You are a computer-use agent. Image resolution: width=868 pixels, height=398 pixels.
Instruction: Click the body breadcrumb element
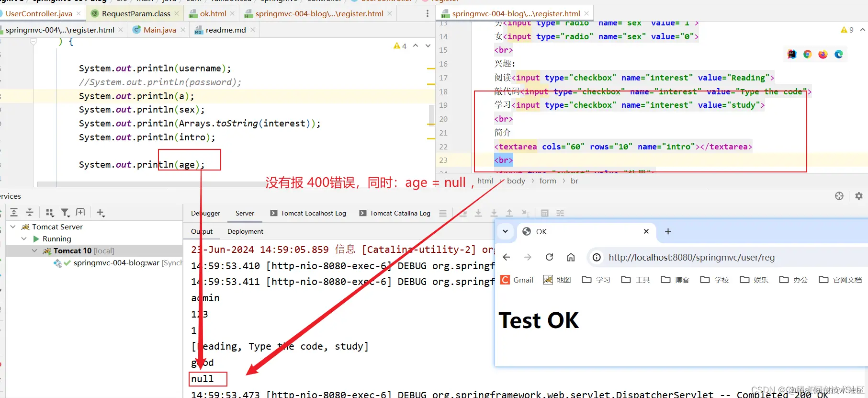pos(516,181)
